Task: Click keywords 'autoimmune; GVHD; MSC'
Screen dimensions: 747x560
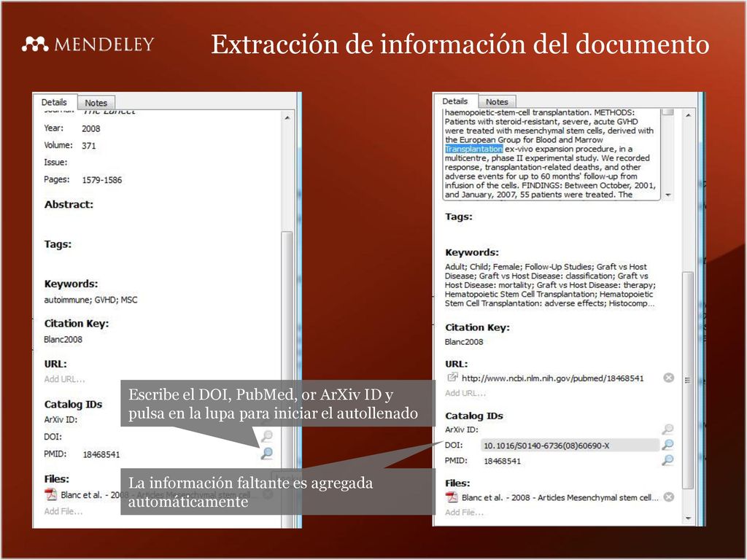Action: click(x=90, y=300)
